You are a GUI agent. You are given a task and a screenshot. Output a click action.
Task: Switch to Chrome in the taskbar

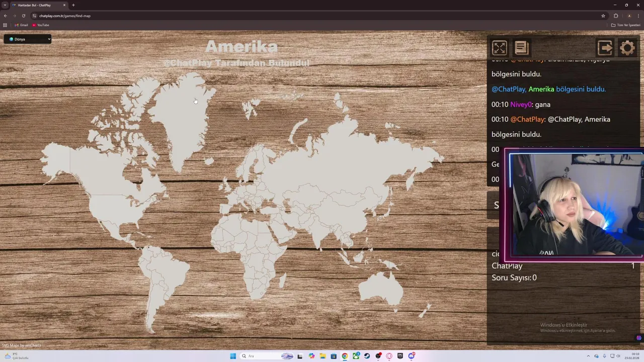click(345, 356)
